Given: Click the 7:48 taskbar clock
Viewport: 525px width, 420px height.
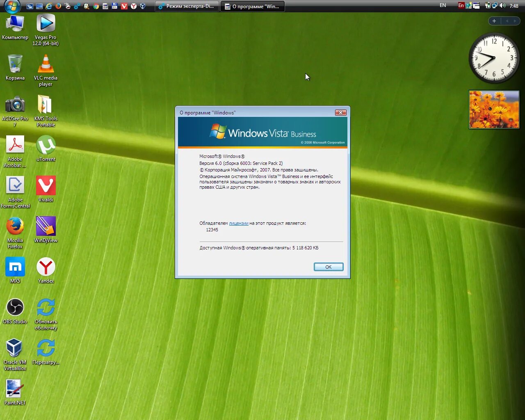Looking at the screenshot, I should [514, 6].
